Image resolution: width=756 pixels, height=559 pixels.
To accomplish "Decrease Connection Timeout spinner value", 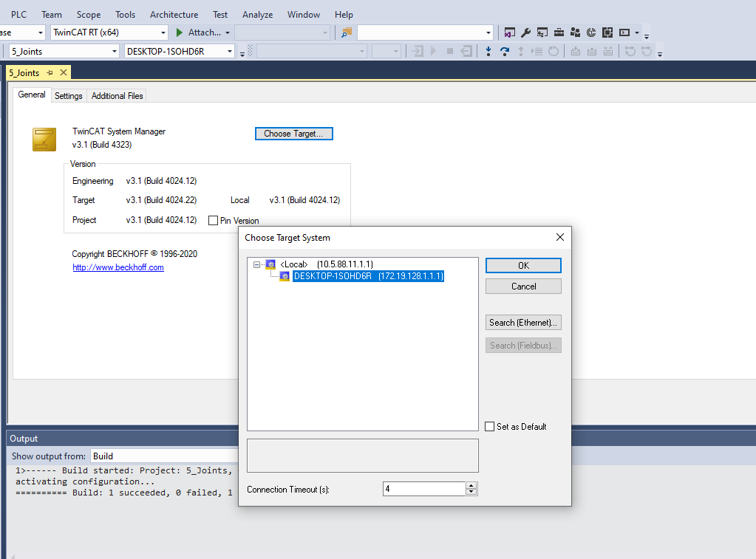I will [471, 492].
